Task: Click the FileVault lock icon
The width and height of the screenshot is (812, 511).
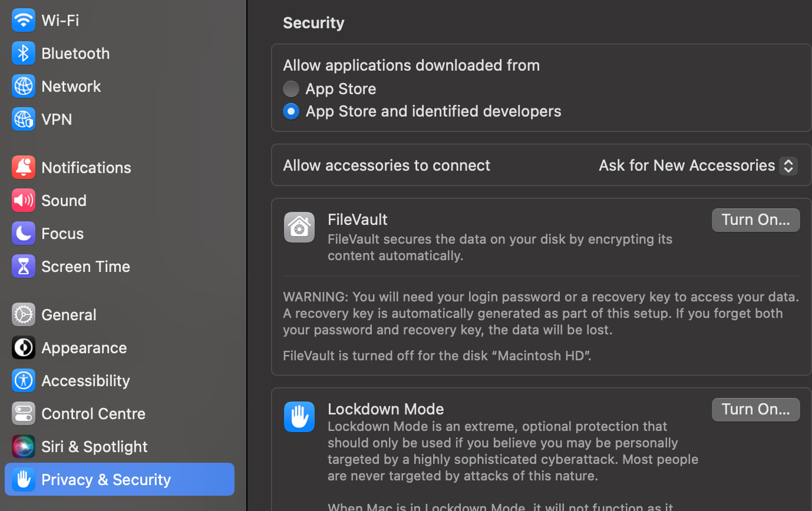Action: click(x=299, y=227)
